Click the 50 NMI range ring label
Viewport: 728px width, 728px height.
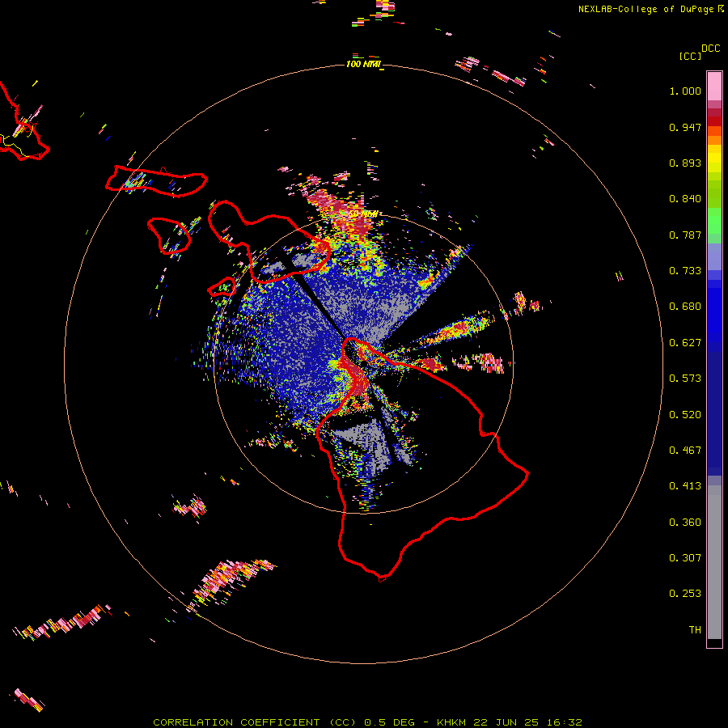[x=363, y=214]
